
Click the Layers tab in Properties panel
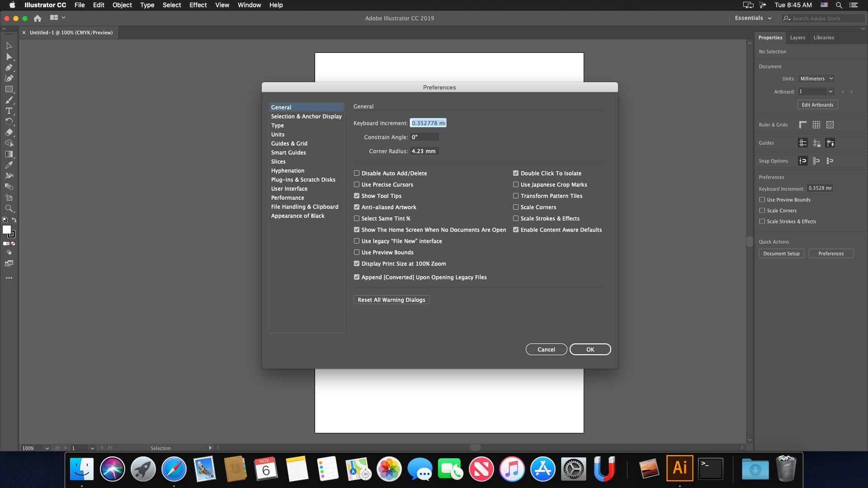point(797,37)
